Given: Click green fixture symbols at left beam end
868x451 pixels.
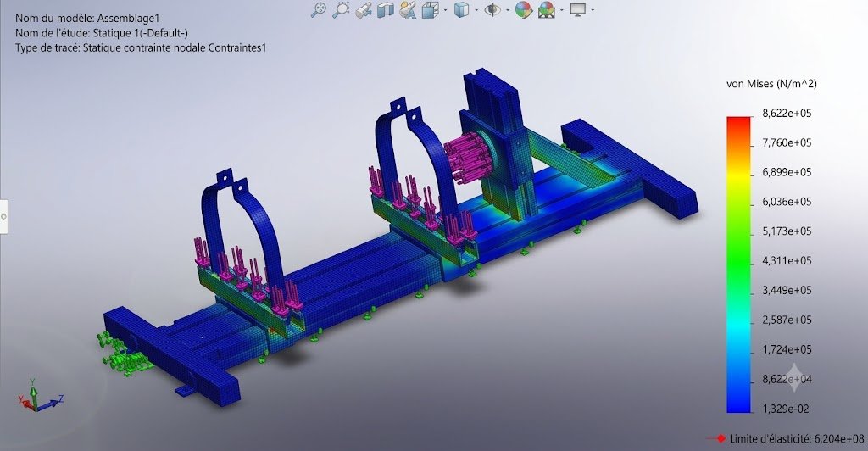Looking at the screenshot, I should click(124, 353).
